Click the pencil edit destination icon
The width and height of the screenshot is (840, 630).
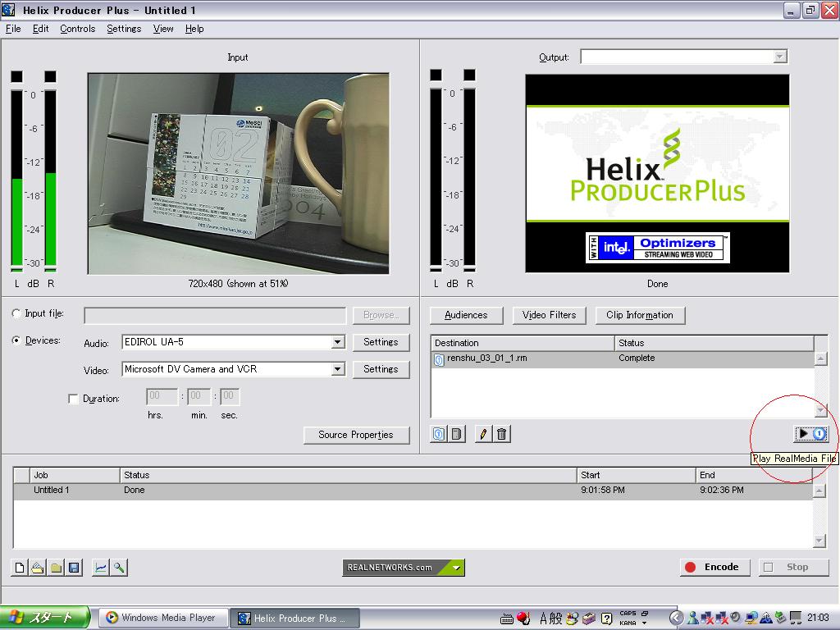[483, 434]
